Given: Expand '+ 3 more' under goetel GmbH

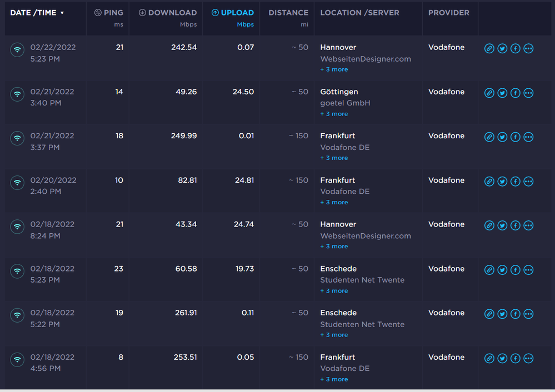Looking at the screenshot, I should tap(334, 114).
